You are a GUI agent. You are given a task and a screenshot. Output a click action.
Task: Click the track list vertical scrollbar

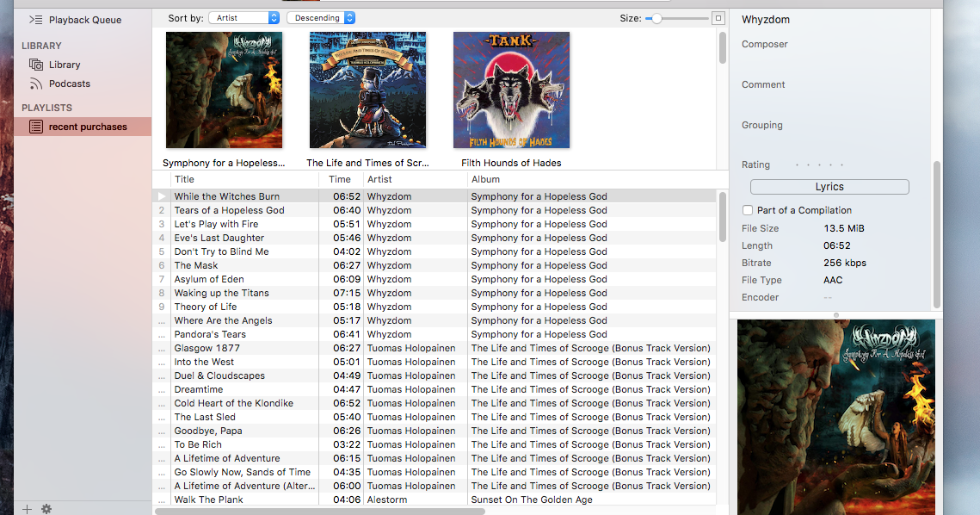pyautogui.click(x=723, y=217)
